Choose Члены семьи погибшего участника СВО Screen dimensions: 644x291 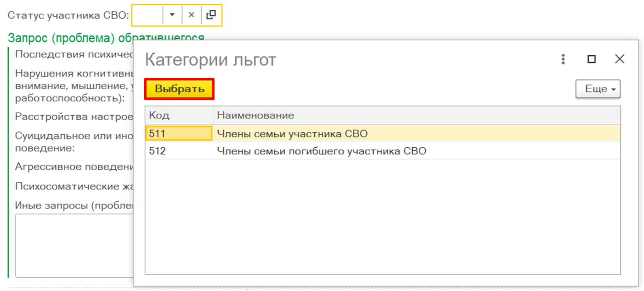coord(321,151)
